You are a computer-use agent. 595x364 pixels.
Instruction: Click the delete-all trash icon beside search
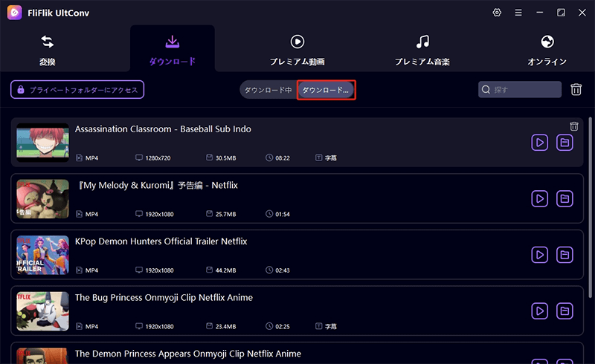click(x=576, y=89)
